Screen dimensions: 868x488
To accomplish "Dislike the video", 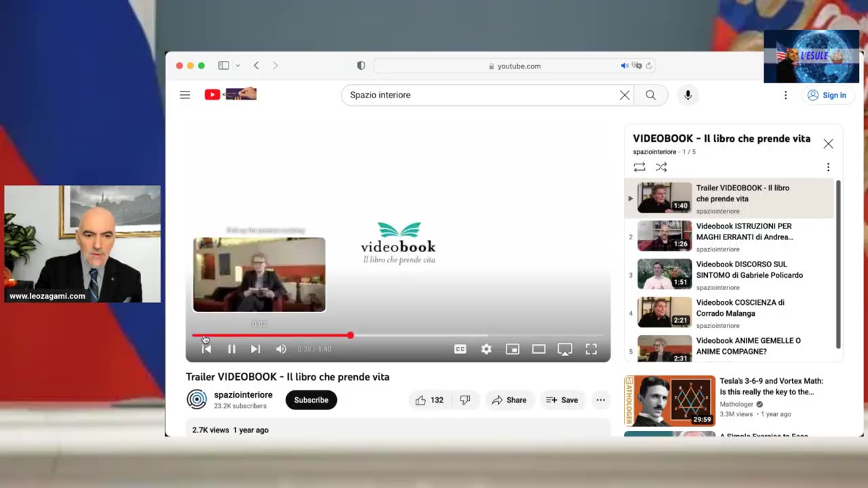I will [465, 400].
